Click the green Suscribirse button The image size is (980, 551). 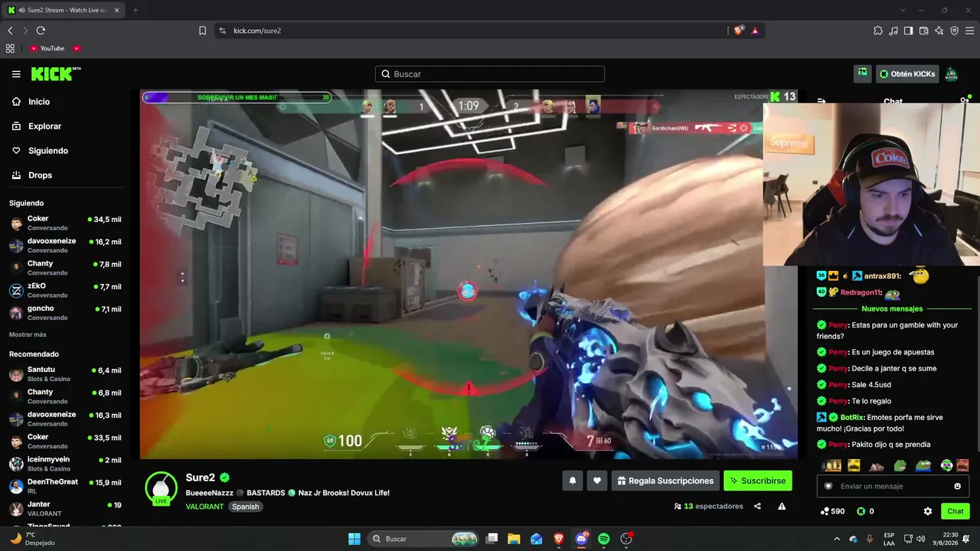pos(758,481)
